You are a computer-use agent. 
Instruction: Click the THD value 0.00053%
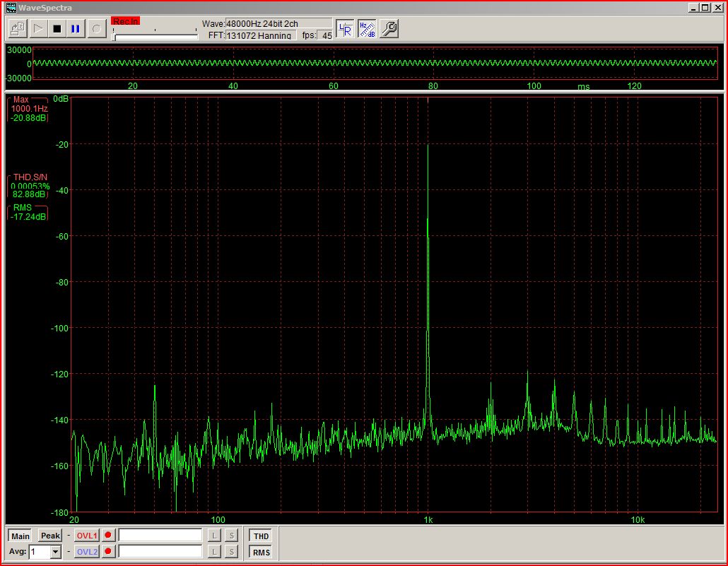(30, 186)
